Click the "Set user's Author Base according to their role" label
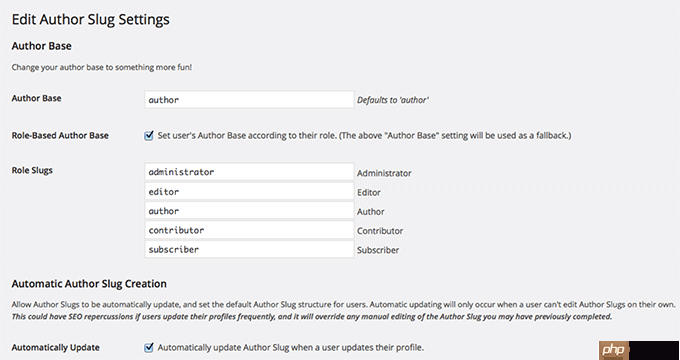 364,136
